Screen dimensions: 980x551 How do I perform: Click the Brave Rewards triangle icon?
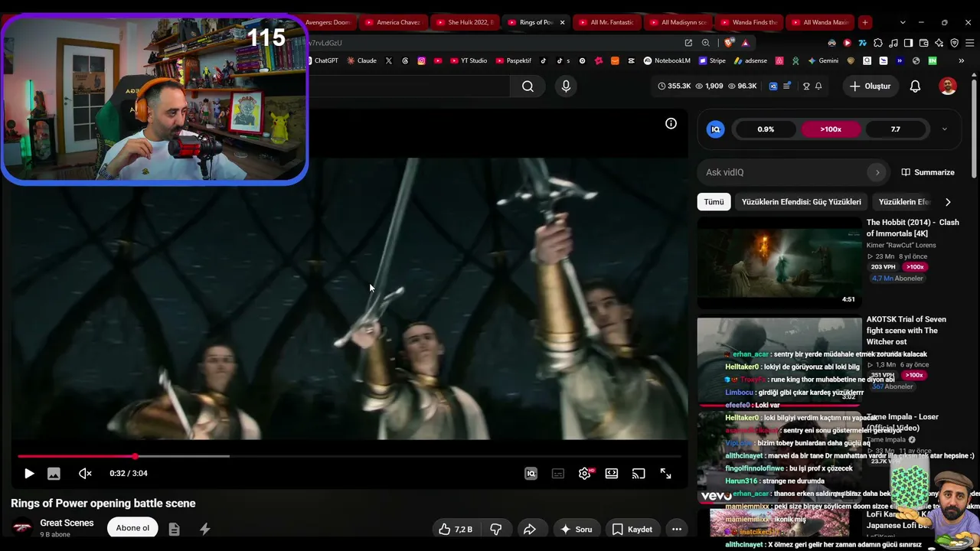click(x=745, y=43)
